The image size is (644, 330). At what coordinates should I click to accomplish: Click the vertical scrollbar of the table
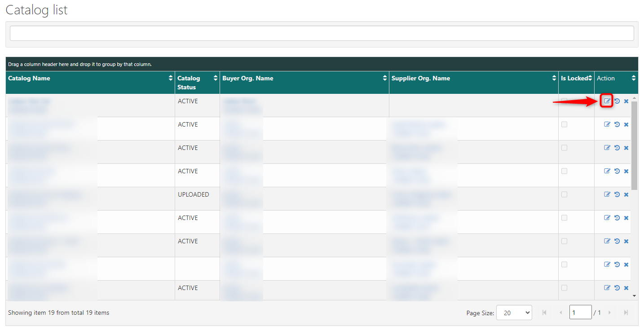coord(634,144)
